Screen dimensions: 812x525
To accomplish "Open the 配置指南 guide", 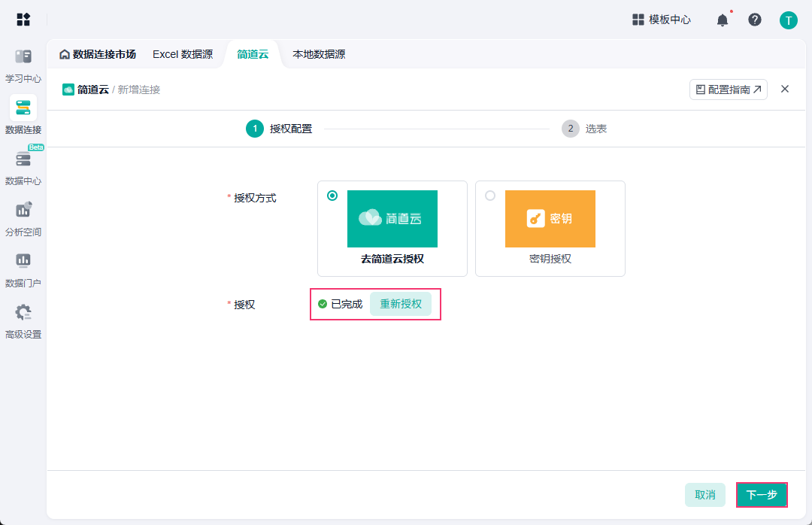I will (x=728, y=90).
